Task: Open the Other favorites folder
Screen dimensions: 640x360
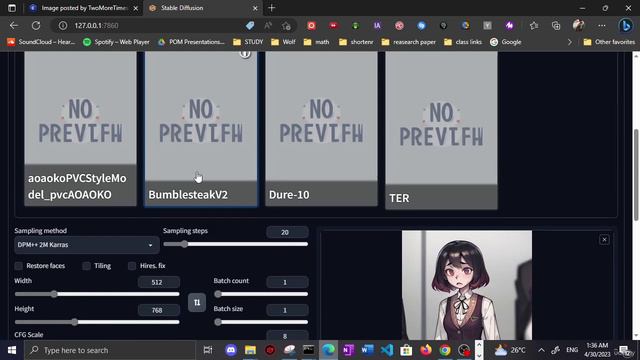Action: pyautogui.click(x=609, y=42)
